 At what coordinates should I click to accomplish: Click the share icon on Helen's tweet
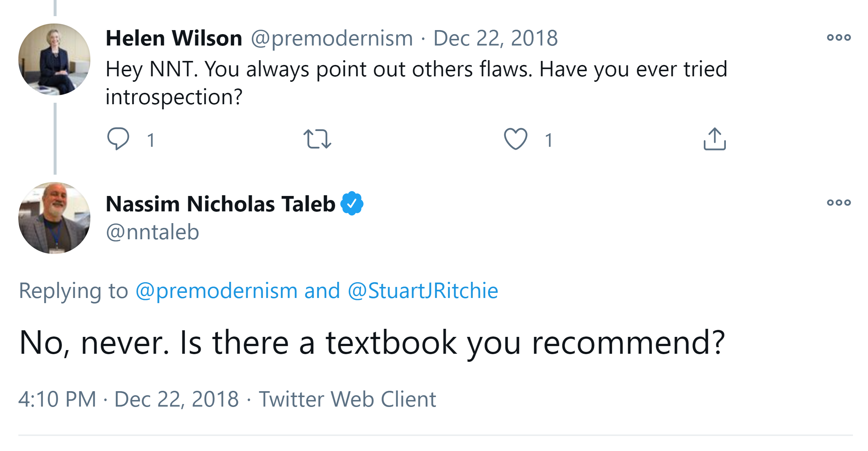click(x=714, y=139)
